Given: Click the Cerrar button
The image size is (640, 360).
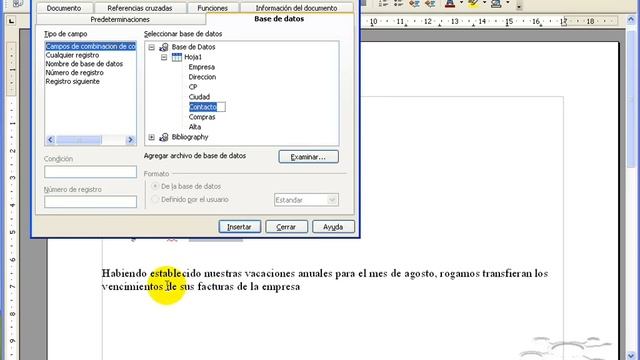Looking at the screenshot, I should 286,227.
